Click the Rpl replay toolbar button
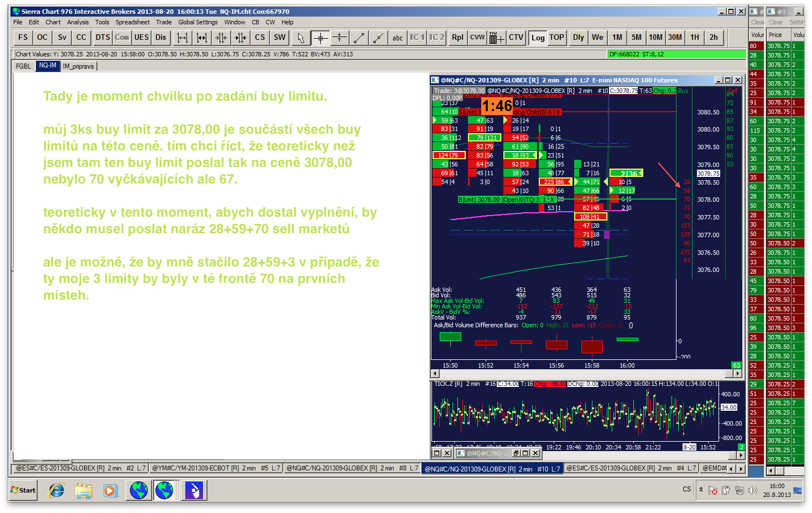Image resolution: width=812 pixels, height=513 pixels. 457,38
